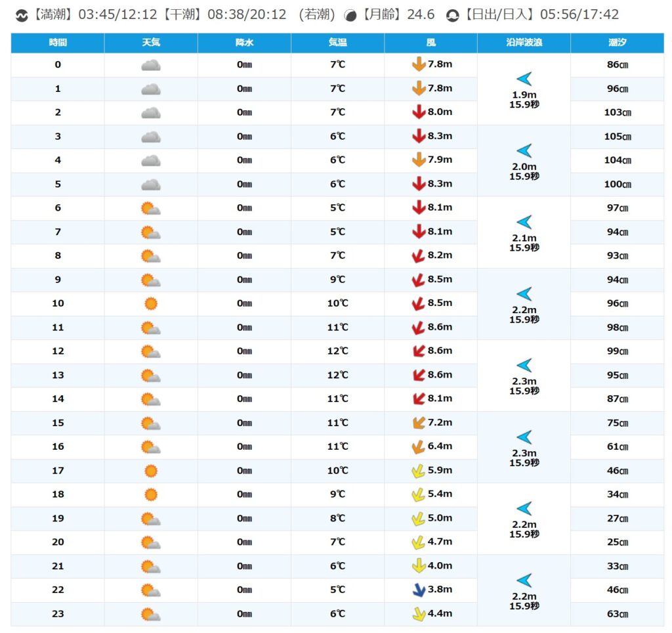The height and width of the screenshot is (633, 672).
Task: Click the blue wind arrow at hour 22
Action: tap(419, 590)
